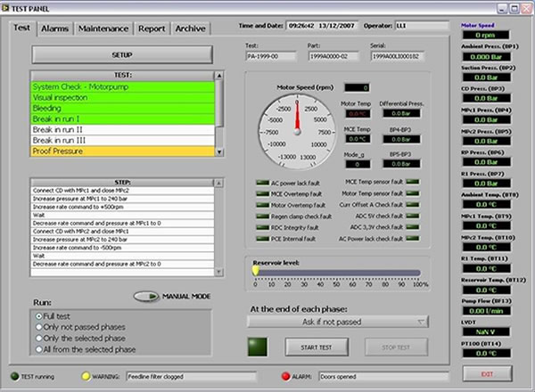Screen dimensions: 535x392
Task: Select the Full test run option
Action: (38, 316)
